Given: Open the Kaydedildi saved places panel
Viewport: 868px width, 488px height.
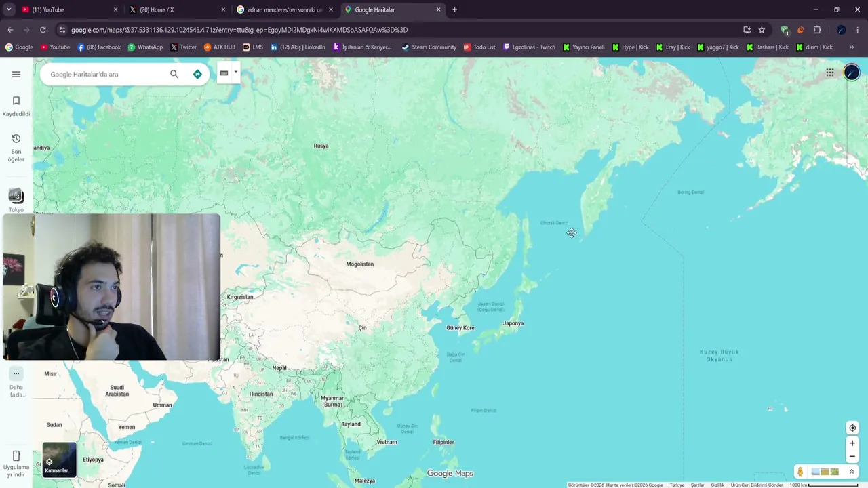Looking at the screenshot, I should coord(16,106).
